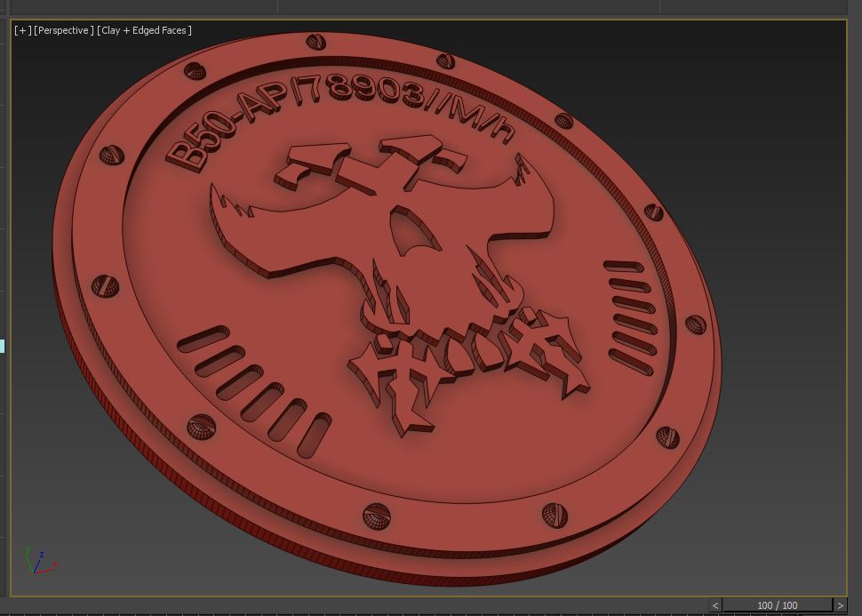Go to previous frame with time slider arrow
The width and height of the screenshot is (862, 616).
coord(714,605)
